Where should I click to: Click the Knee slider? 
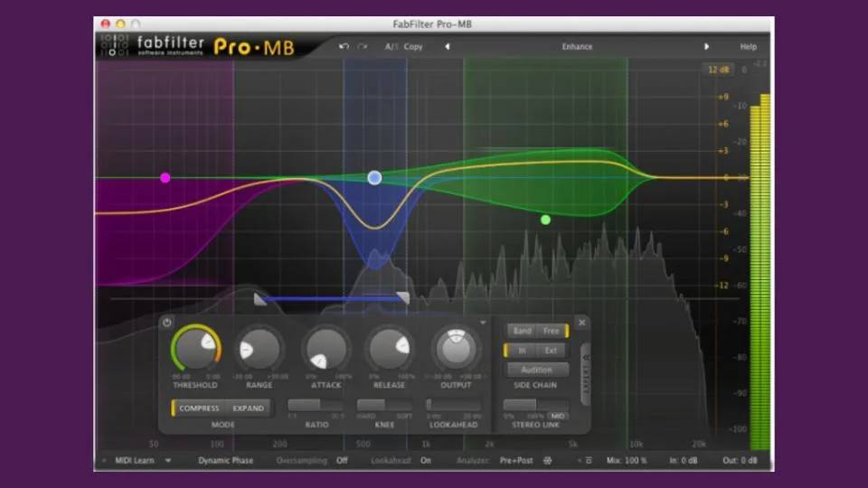384,405
